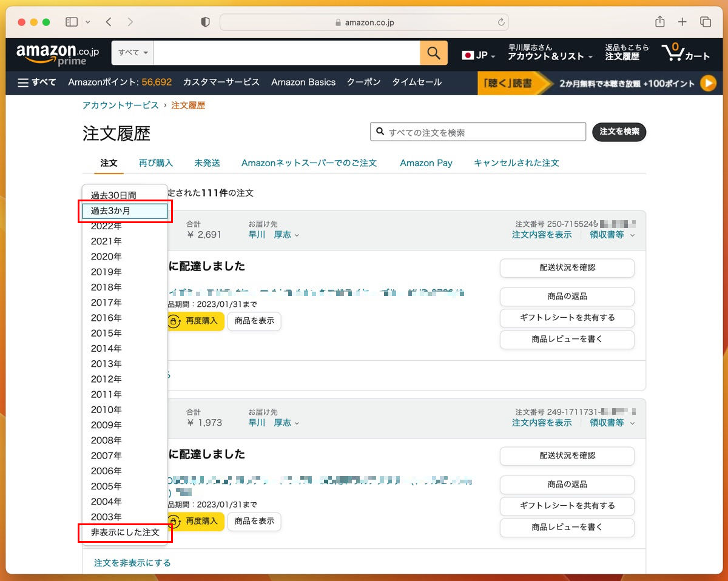The image size is (728, 581).
Task: Click ギフトレシートを共有する for first order
Action: click(x=567, y=318)
